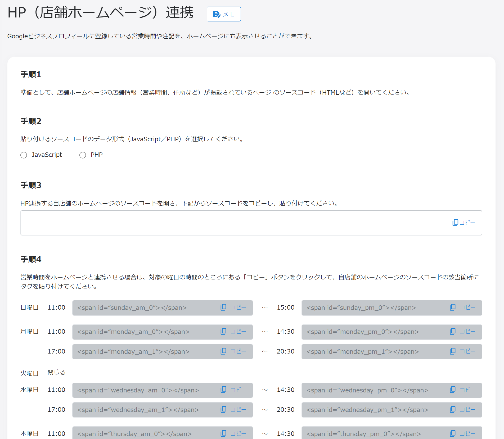Copy the thursday_pm_0 span tag
Image resolution: width=504 pixels, height=439 pixels.
[x=463, y=433]
